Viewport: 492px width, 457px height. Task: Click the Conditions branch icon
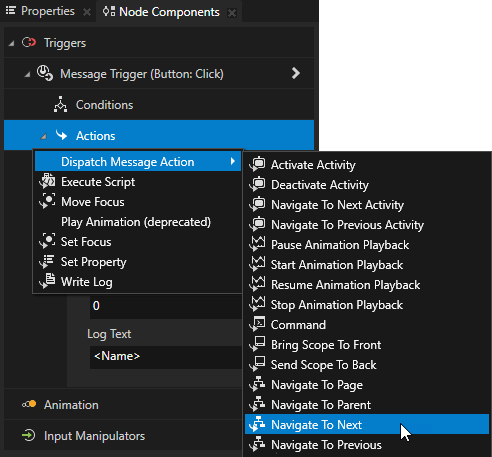pos(60,104)
